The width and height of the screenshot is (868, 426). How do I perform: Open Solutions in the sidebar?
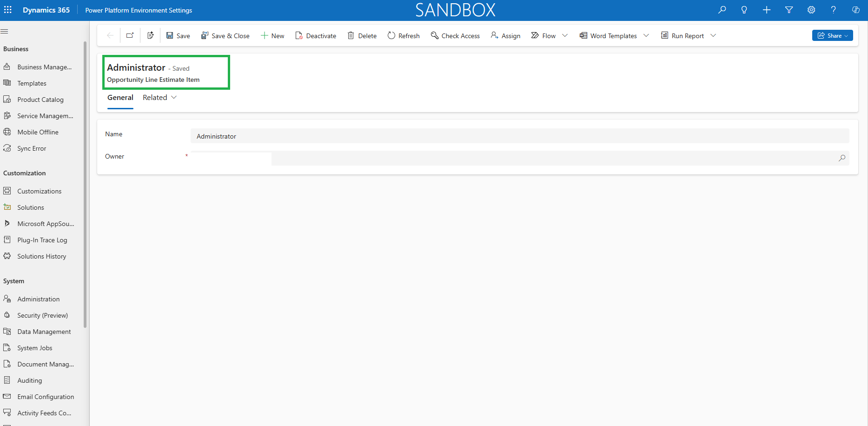coord(31,207)
